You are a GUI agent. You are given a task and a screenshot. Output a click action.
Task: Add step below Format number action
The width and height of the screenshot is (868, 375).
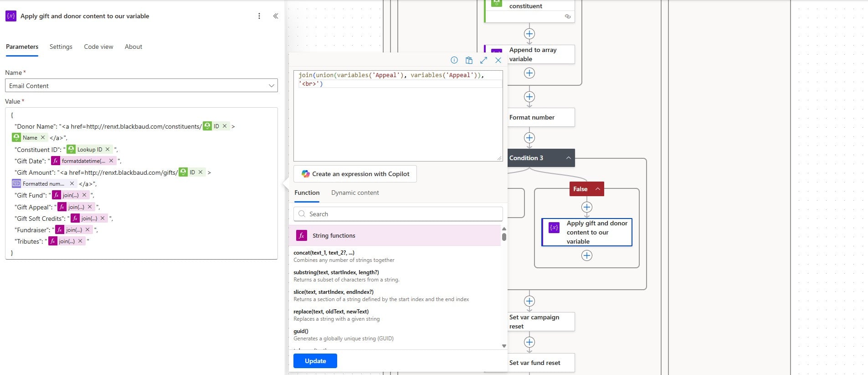coord(529,138)
